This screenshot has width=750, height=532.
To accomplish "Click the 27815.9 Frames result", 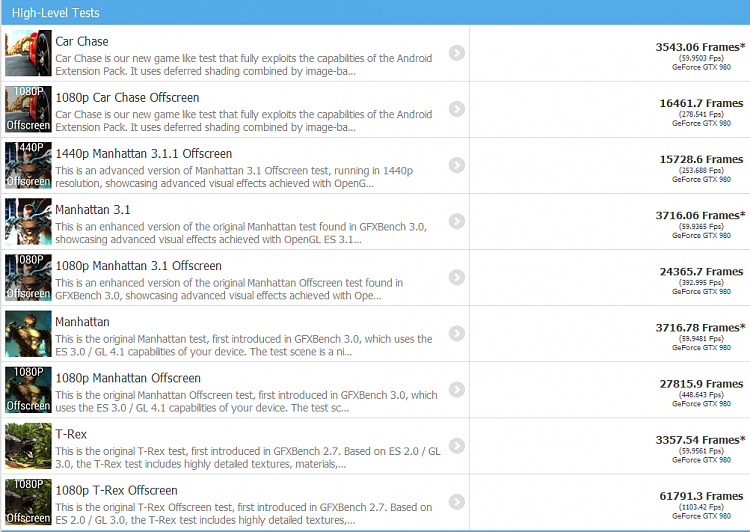I will coord(701,384).
